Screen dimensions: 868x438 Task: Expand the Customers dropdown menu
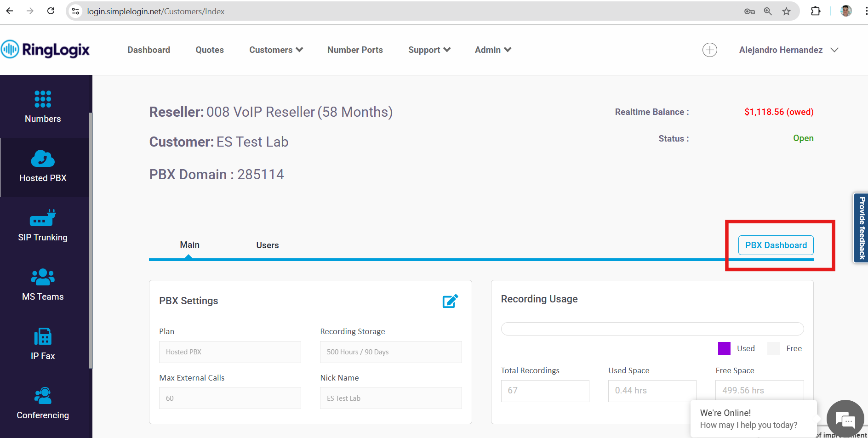click(276, 50)
